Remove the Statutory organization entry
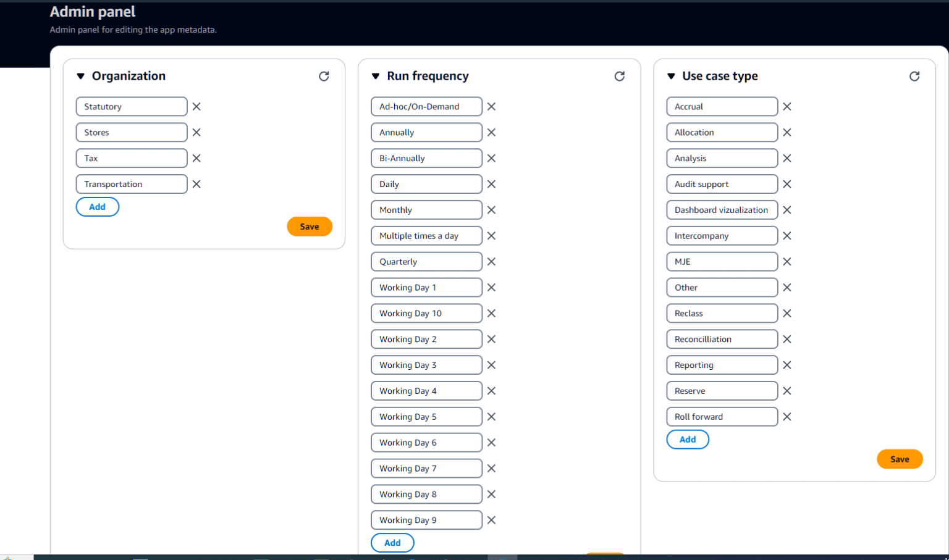This screenshot has height=560, width=949. (x=196, y=106)
